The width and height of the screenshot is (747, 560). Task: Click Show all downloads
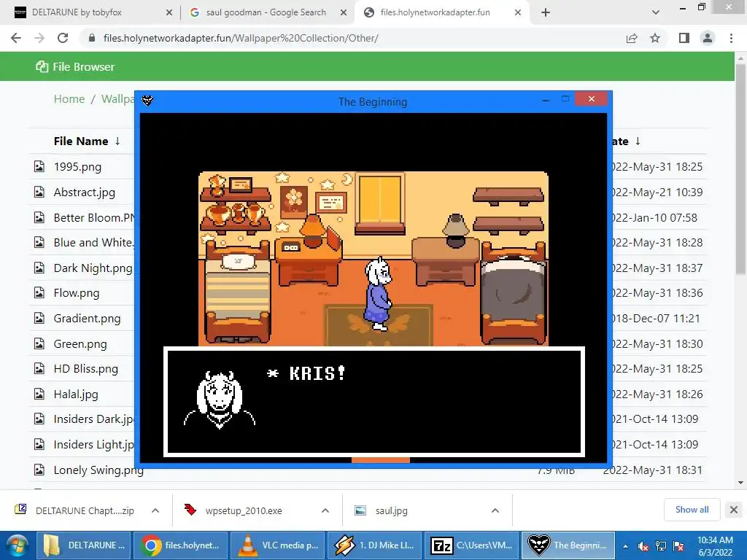pyautogui.click(x=692, y=510)
